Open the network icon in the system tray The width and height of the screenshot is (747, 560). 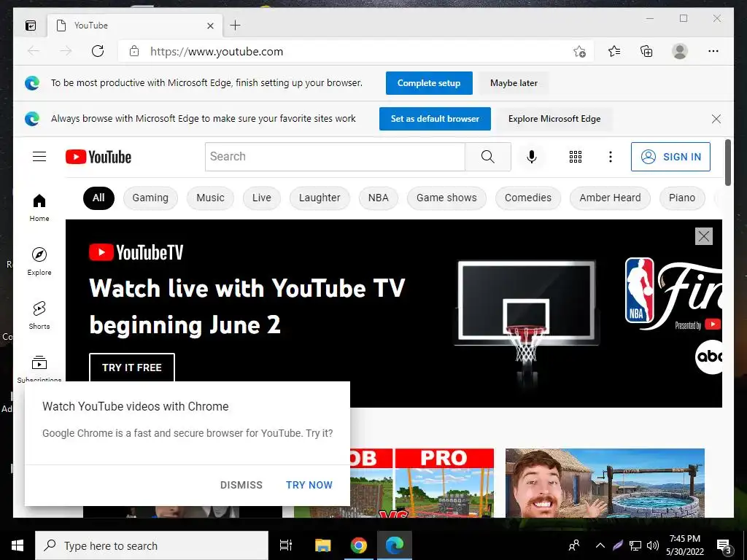[x=635, y=545]
